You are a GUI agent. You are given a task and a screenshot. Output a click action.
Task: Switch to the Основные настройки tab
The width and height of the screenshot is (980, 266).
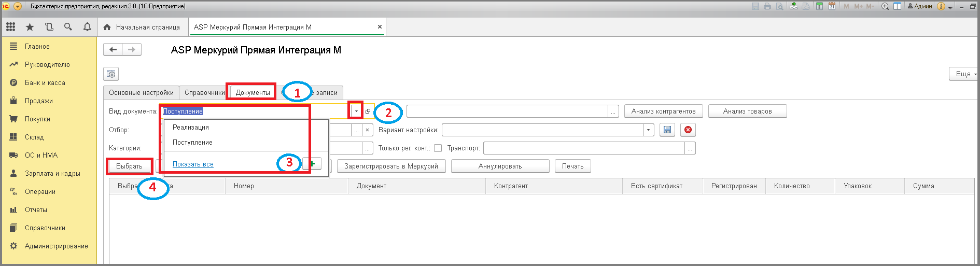point(141,92)
